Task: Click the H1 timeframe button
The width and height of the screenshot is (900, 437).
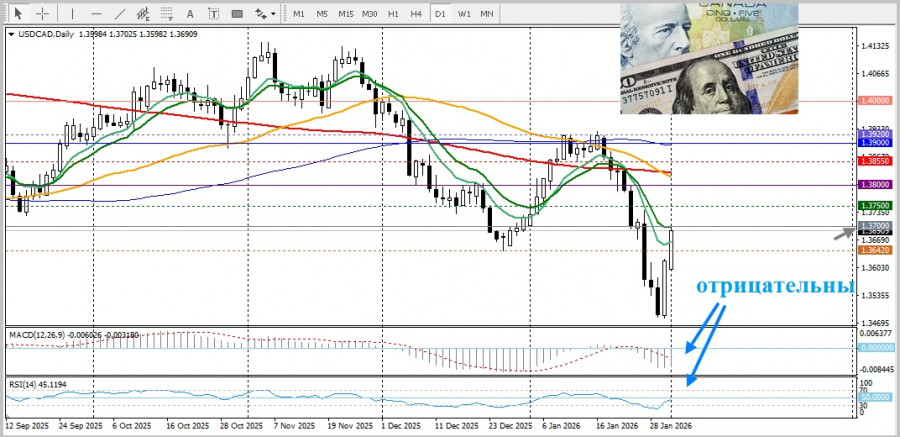Action: (x=393, y=14)
